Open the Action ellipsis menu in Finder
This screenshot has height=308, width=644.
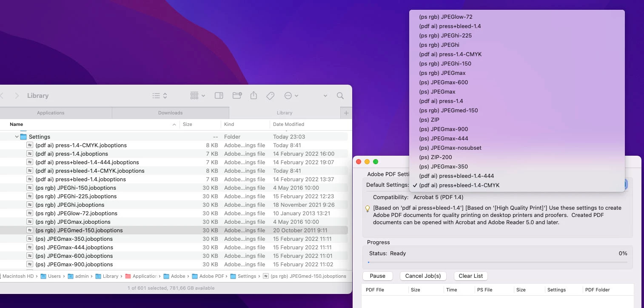[x=291, y=96]
